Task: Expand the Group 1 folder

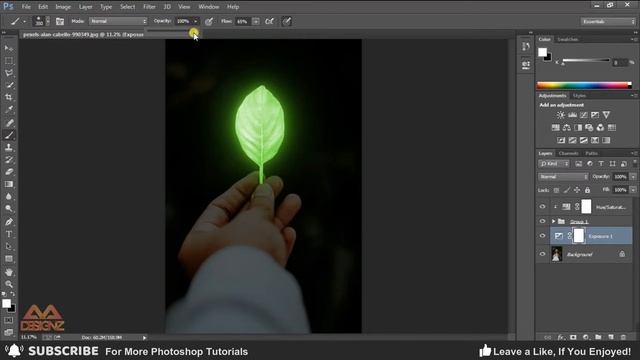Action: point(553,221)
